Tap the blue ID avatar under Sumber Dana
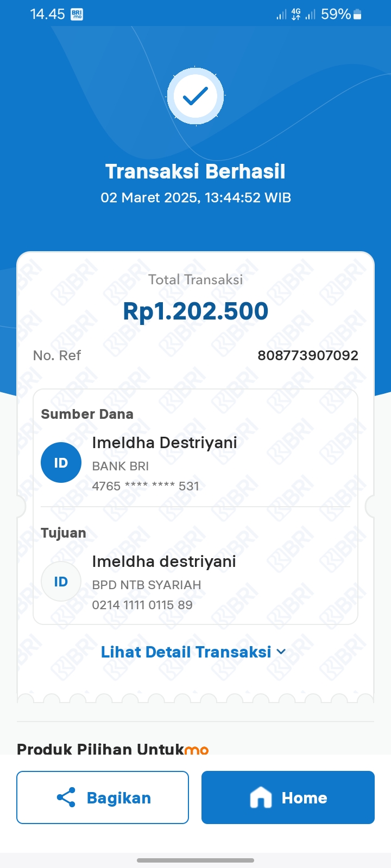 61,463
